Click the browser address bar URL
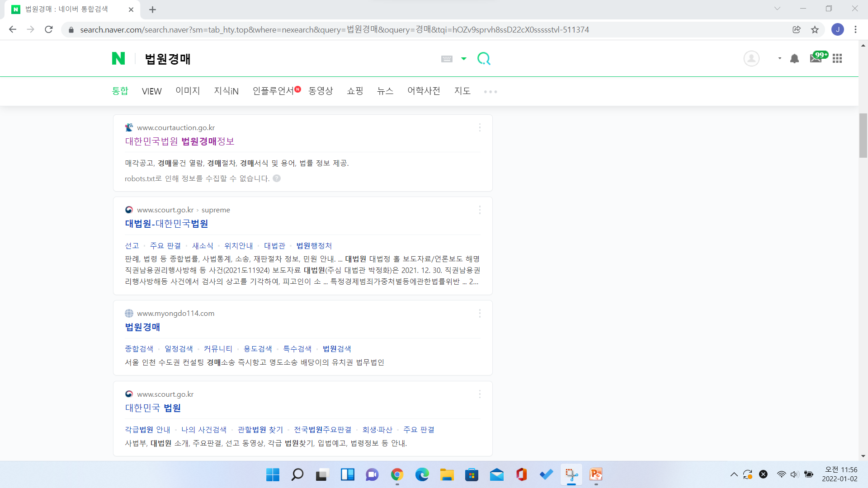The height and width of the screenshot is (488, 868). coord(335,29)
